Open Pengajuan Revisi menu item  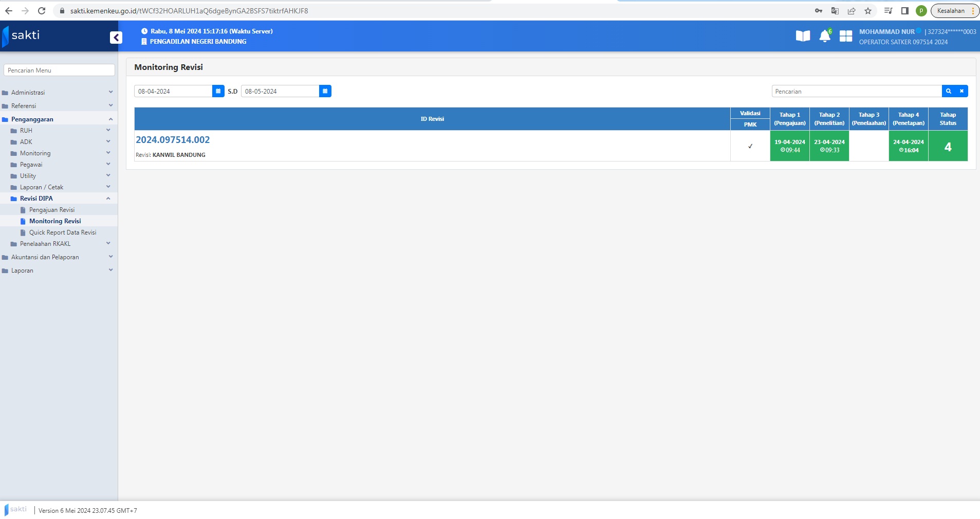pyautogui.click(x=52, y=210)
